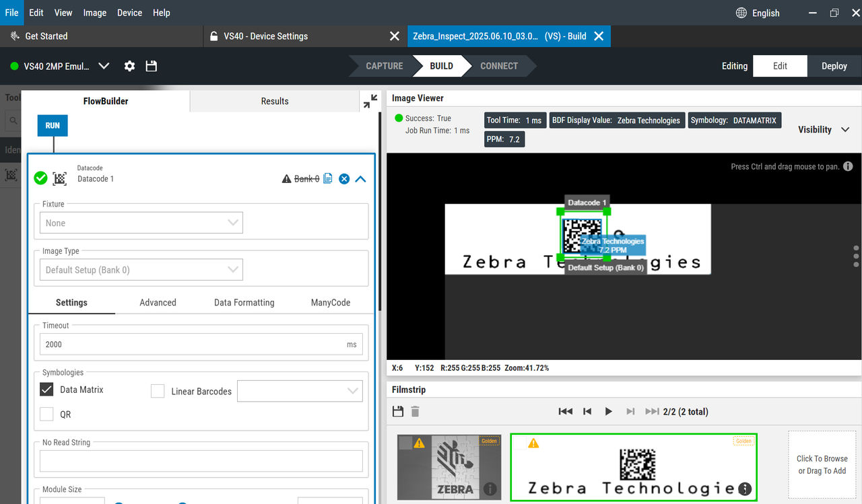Close the Zebra_Inspect Build tab

[599, 36]
